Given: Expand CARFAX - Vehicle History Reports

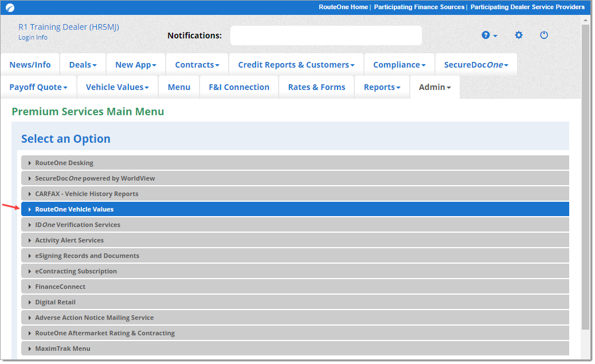Looking at the screenshot, I should (x=295, y=194).
